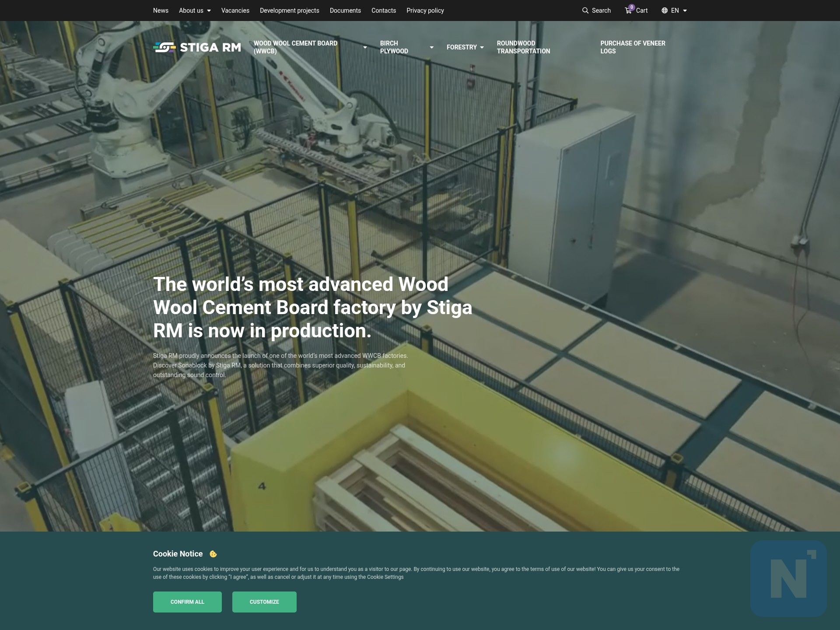Expand the Forestry menu arrow
This screenshot has width=840, height=630.
coord(482,47)
